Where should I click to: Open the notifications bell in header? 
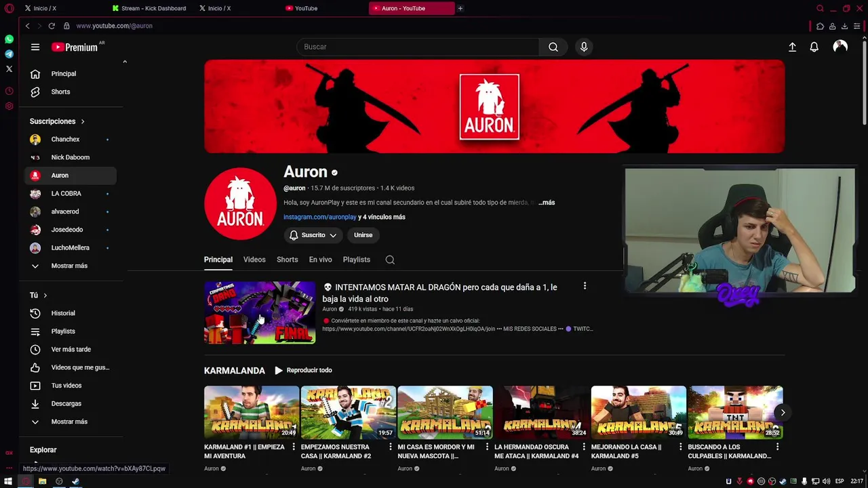814,47
